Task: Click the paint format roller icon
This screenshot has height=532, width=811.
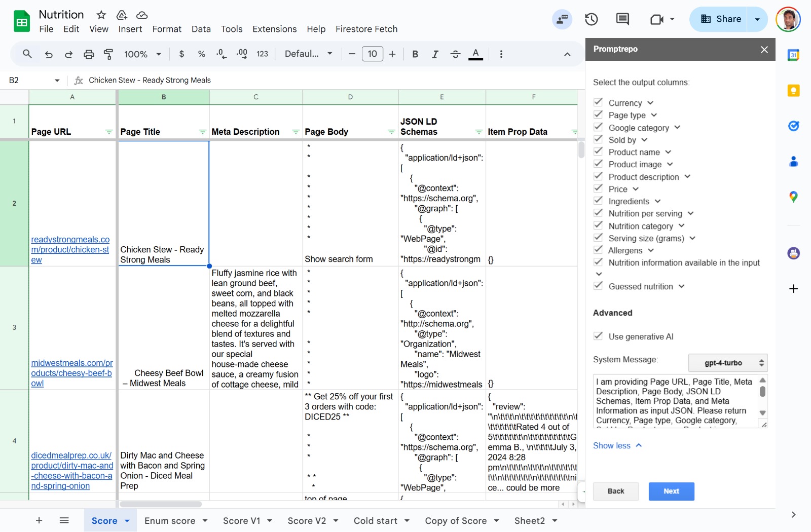Action: pos(108,54)
